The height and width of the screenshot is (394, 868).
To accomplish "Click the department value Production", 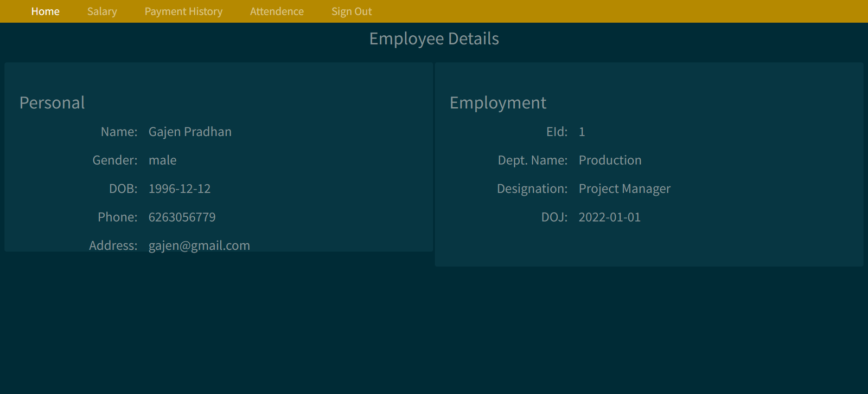I will coord(610,160).
